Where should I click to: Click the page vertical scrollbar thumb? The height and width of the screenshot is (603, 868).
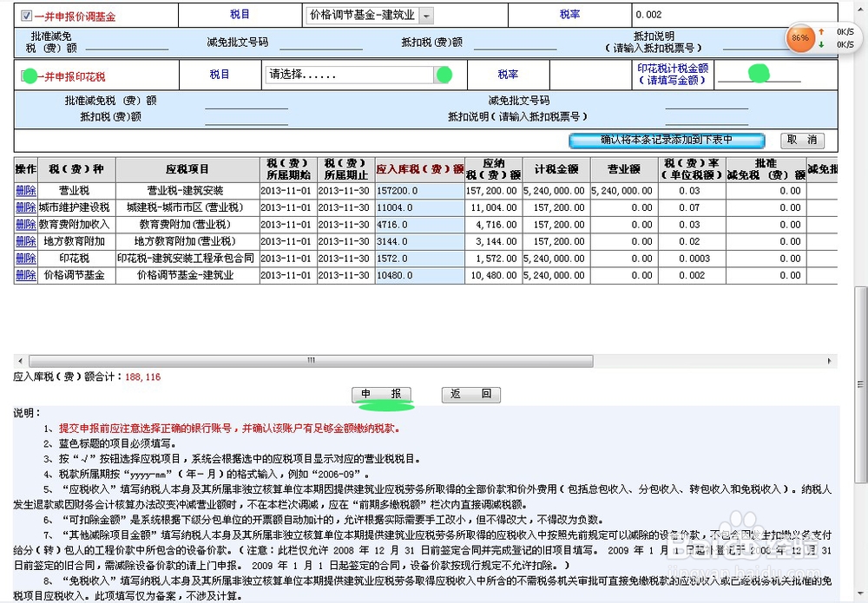860,384
